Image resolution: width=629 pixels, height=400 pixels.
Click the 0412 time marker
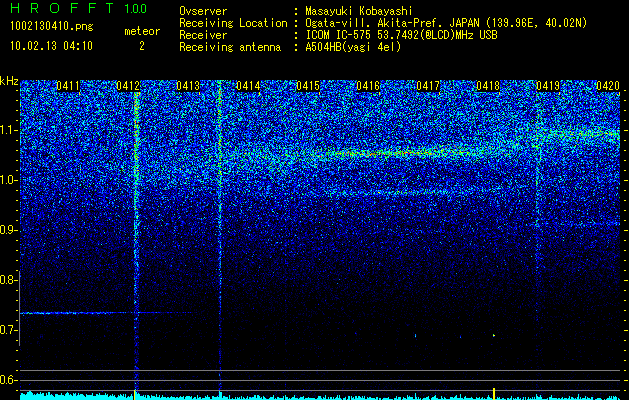point(128,86)
